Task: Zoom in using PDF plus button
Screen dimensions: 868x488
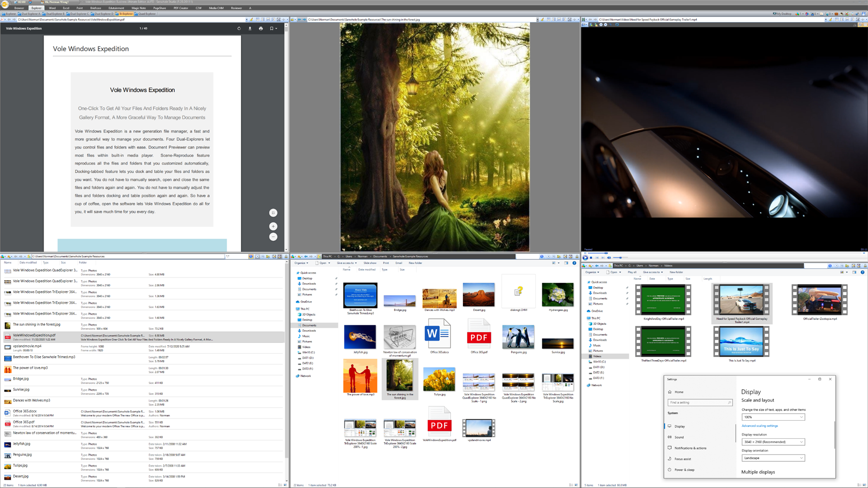Action: [273, 226]
